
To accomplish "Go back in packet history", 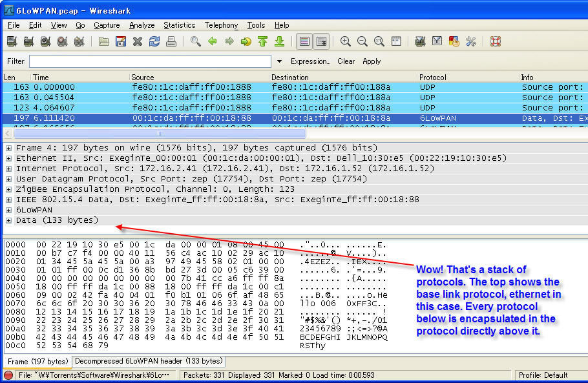I will (x=213, y=41).
